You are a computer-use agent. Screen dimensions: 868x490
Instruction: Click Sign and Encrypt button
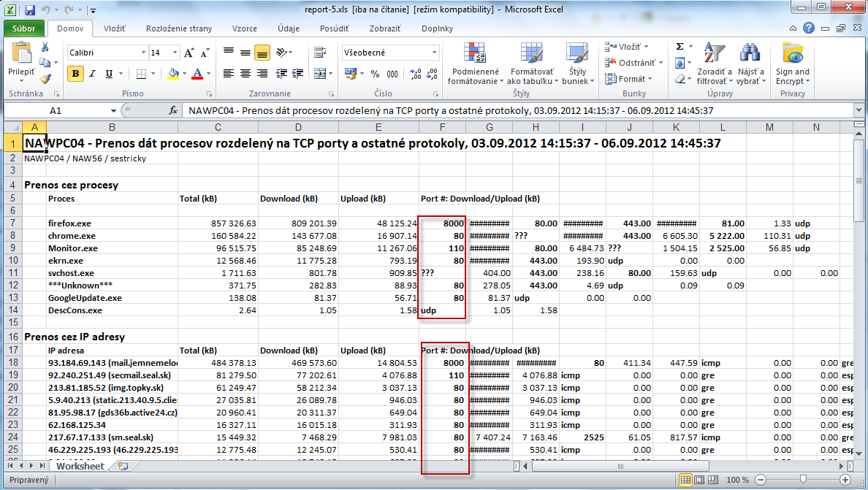pyautogui.click(x=793, y=64)
